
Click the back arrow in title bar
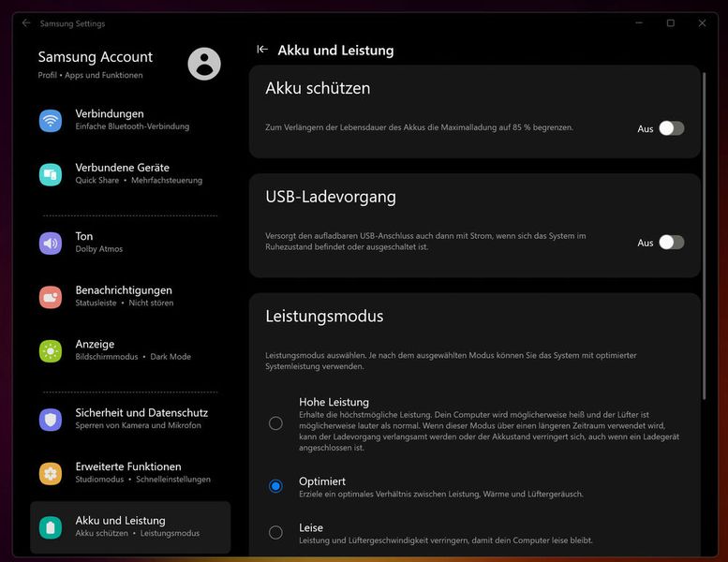coord(26,23)
